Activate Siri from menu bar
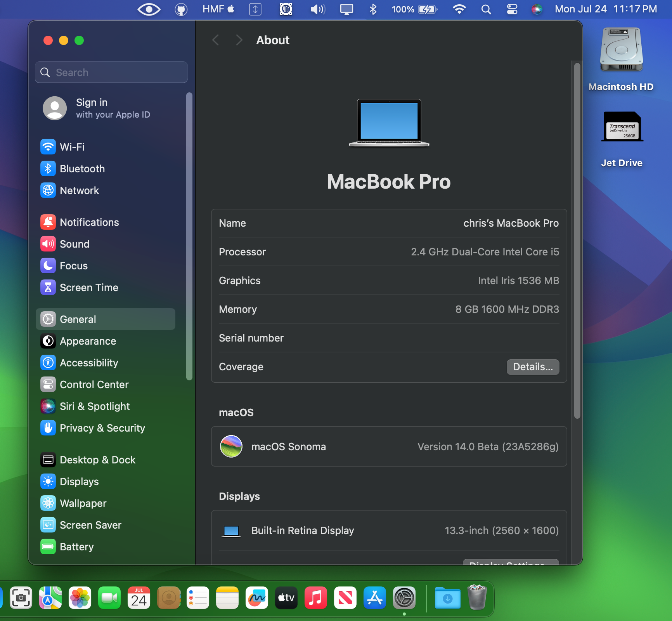Screen dimensions: 672x621 [537, 9]
